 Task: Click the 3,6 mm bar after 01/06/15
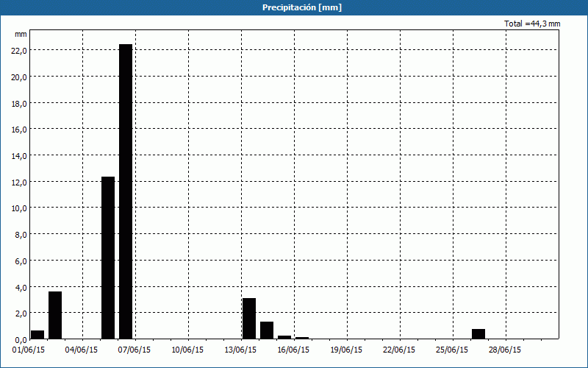pyautogui.click(x=55, y=315)
